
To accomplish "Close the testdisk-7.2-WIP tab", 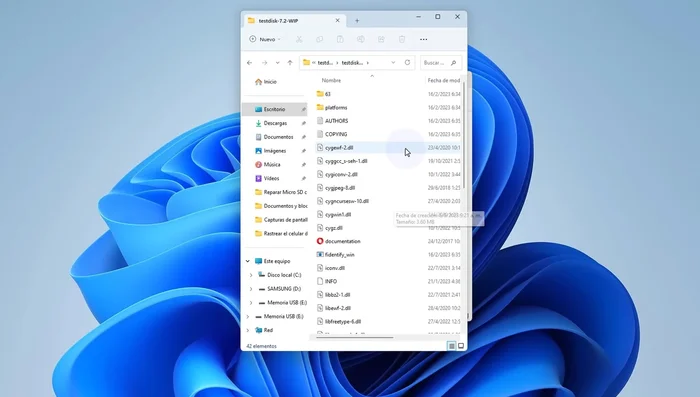I will pos(338,21).
